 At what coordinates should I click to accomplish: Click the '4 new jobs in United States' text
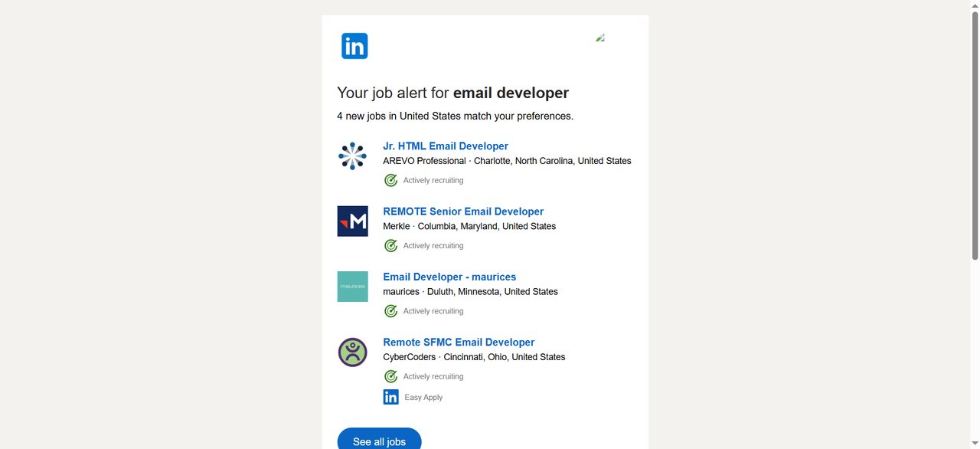pyautogui.click(x=455, y=116)
